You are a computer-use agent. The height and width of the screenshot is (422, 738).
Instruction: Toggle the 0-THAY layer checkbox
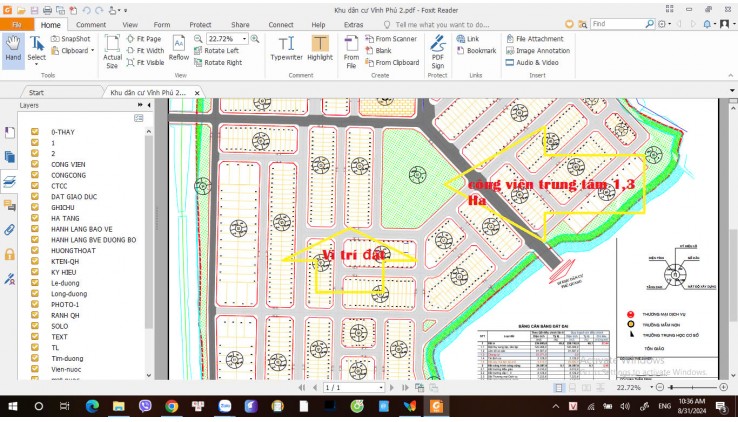click(35, 132)
